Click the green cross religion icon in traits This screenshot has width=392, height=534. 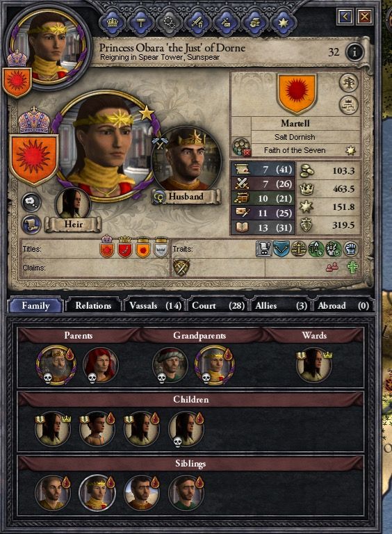[352, 267]
